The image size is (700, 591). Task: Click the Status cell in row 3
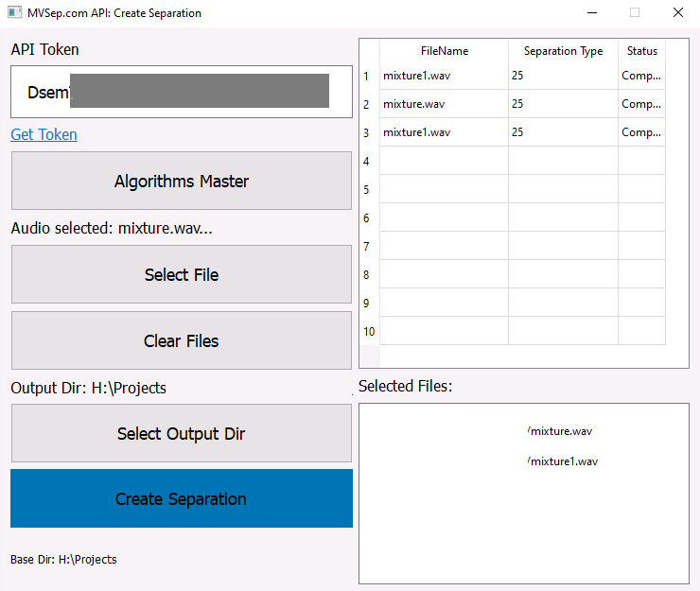click(x=641, y=132)
